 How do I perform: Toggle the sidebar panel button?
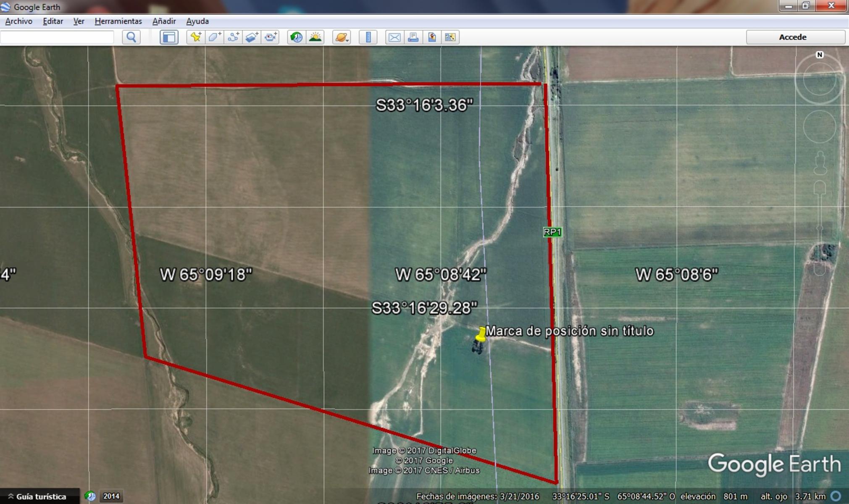[169, 37]
